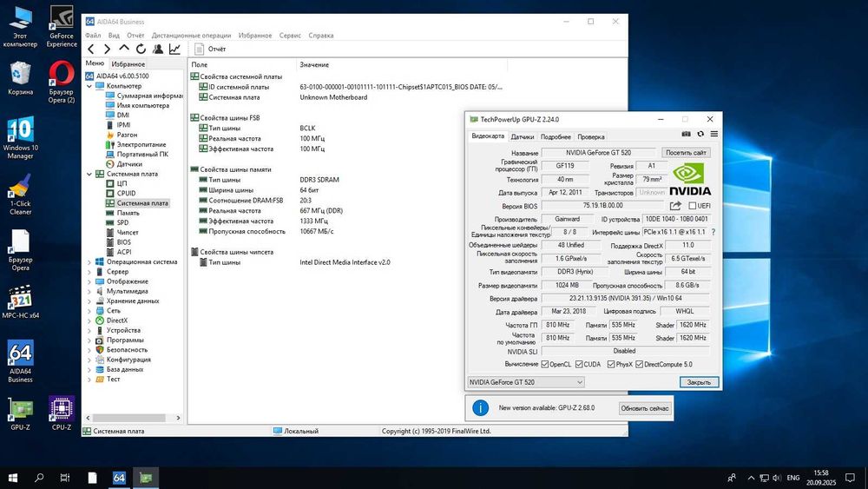Go back with the left arrow icon

pyautogui.click(x=92, y=50)
